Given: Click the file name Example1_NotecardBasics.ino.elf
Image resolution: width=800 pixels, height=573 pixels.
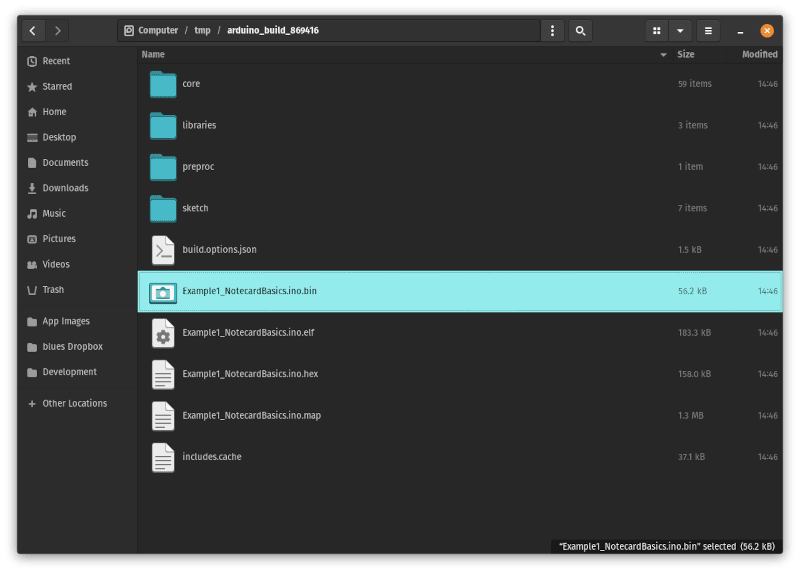Looking at the screenshot, I should click(x=248, y=333).
